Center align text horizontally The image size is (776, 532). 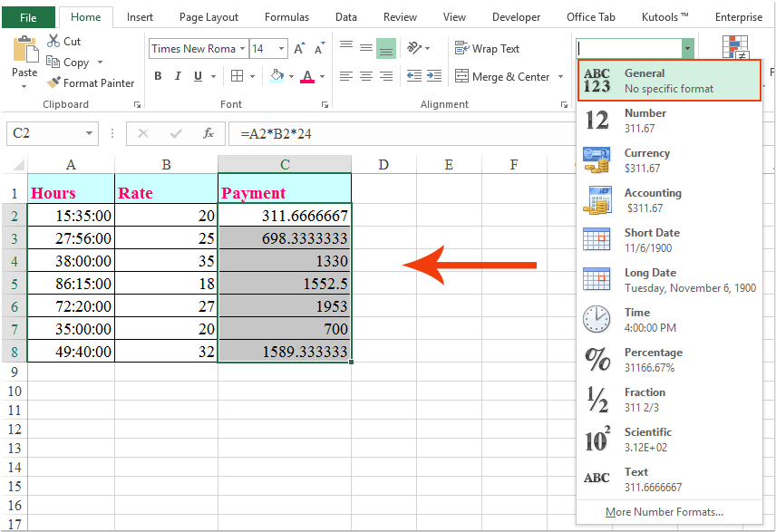click(x=366, y=77)
